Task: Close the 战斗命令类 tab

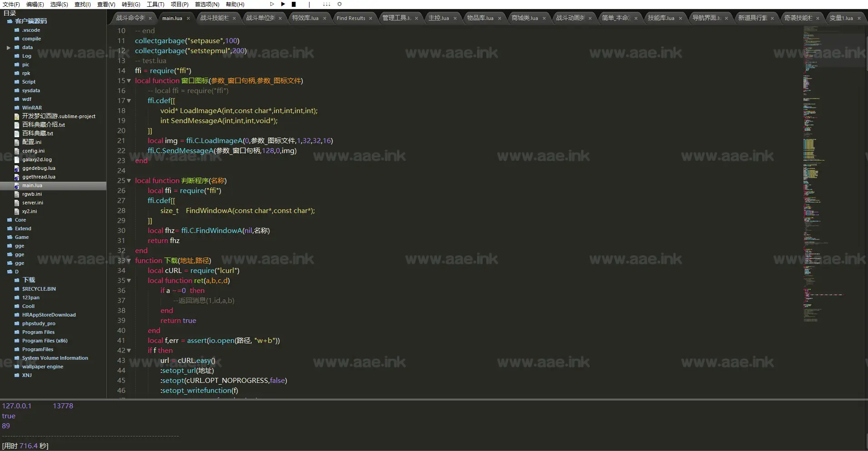Action: pyautogui.click(x=150, y=18)
